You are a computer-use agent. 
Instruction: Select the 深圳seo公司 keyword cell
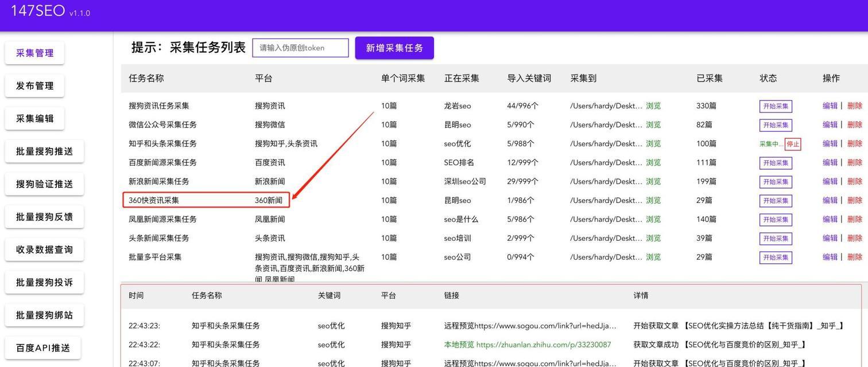[x=465, y=181]
